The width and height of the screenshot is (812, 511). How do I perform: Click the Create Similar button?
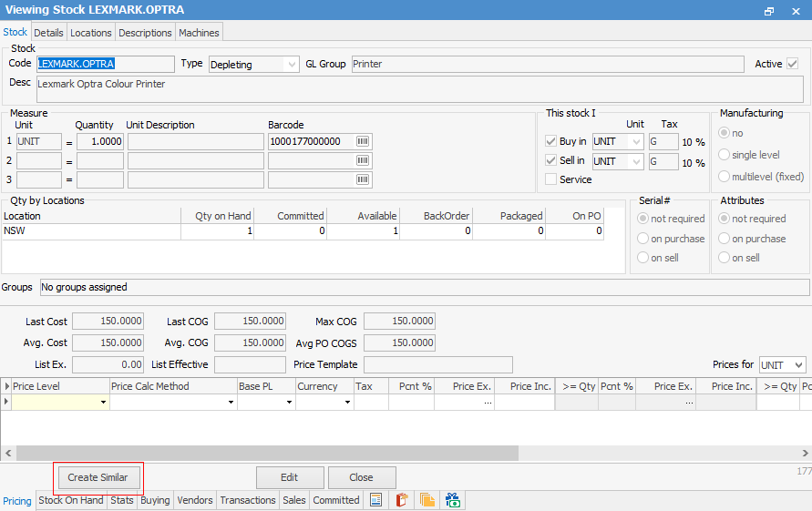pyautogui.click(x=98, y=477)
